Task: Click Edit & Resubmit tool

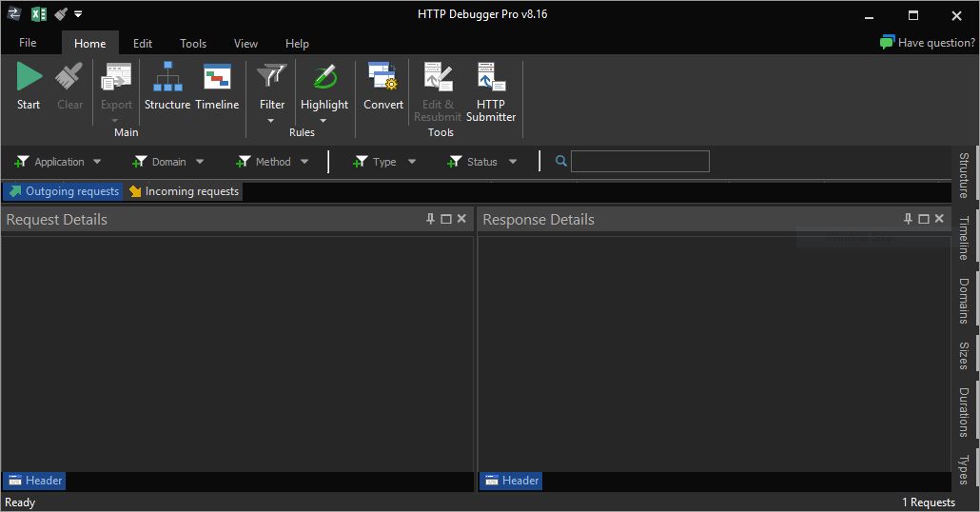Action: 438,92
